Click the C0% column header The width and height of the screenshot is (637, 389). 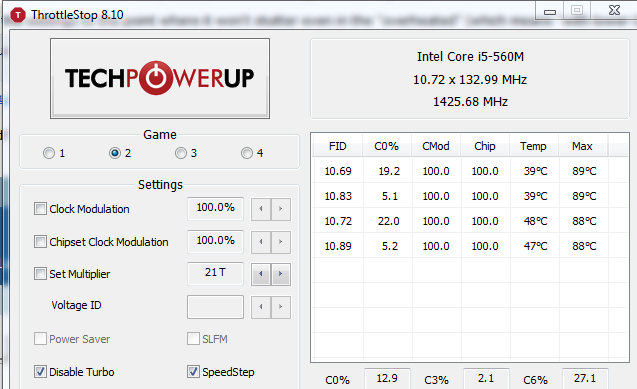[x=387, y=146]
